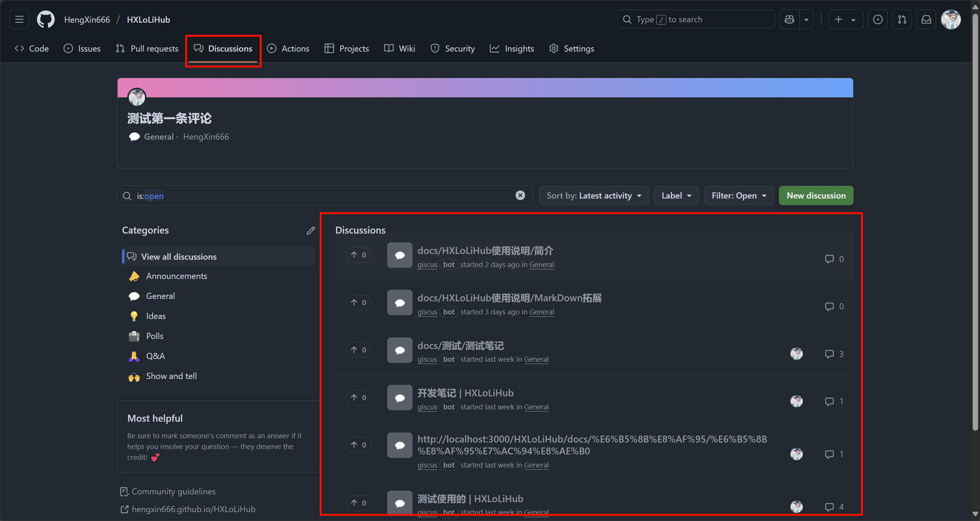
Task: Open the localhost:3000 URL discussion title
Action: point(592,445)
